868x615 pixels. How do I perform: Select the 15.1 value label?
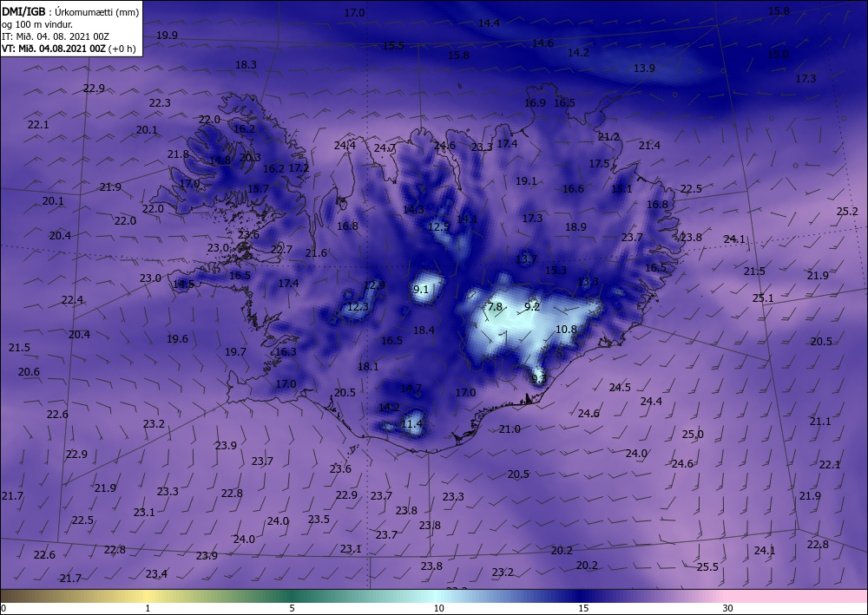[x=621, y=188]
